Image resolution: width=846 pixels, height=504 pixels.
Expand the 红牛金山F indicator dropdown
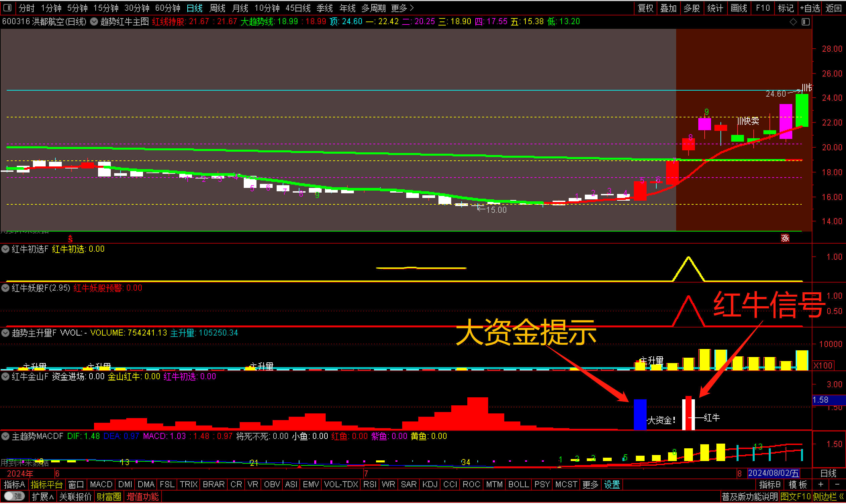click(5, 376)
